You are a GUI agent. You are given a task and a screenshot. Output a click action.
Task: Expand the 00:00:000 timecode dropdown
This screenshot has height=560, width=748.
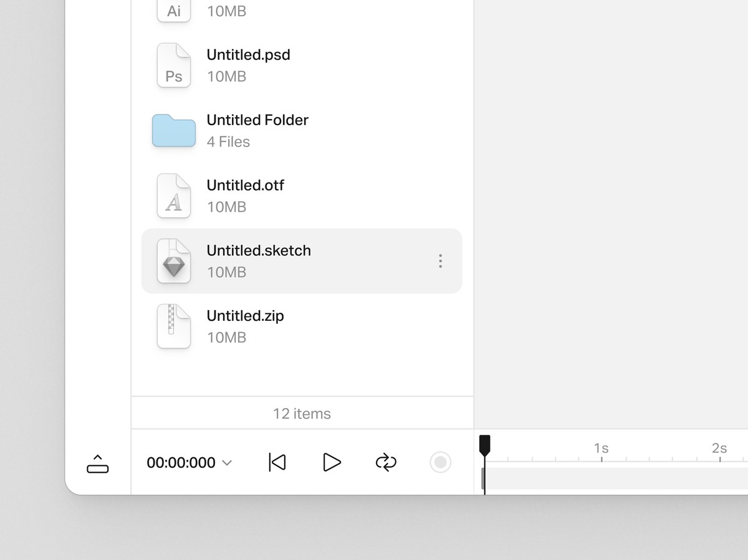point(227,463)
